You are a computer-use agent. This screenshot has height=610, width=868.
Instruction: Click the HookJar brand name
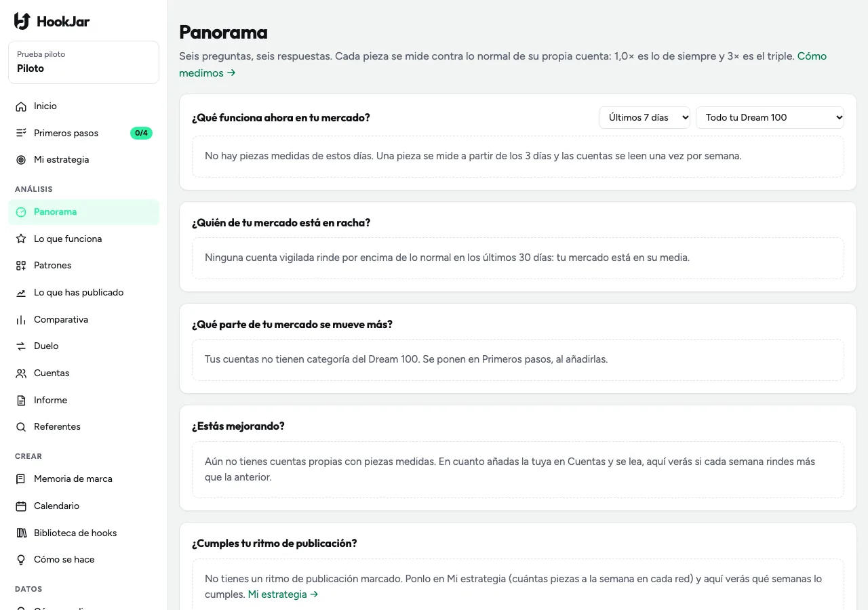[x=63, y=22]
